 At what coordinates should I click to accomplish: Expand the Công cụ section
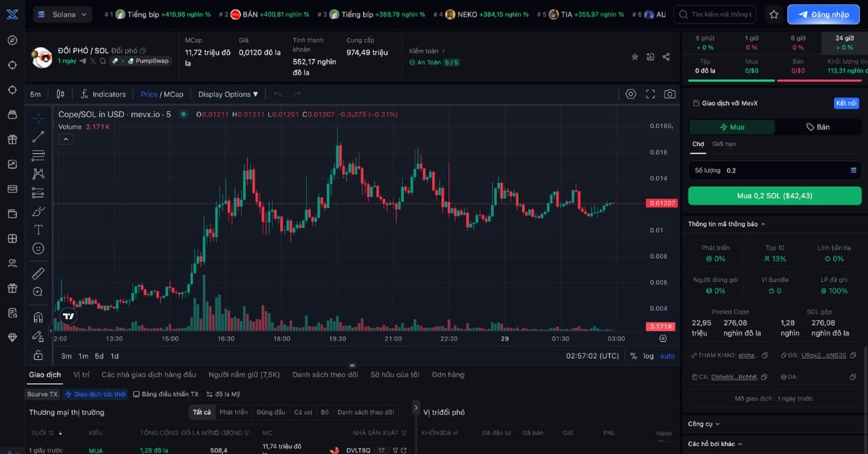704,424
